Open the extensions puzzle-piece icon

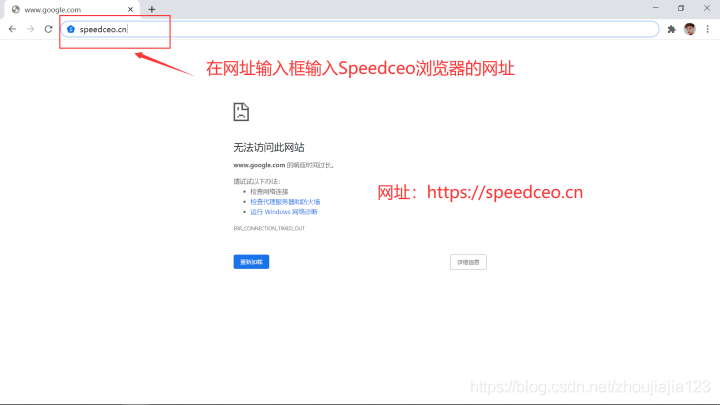[x=671, y=29]
